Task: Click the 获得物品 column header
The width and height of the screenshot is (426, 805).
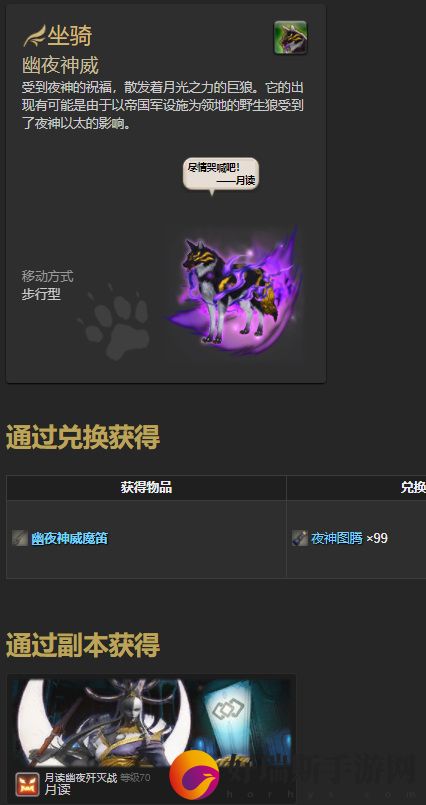Action: (146, 488)
